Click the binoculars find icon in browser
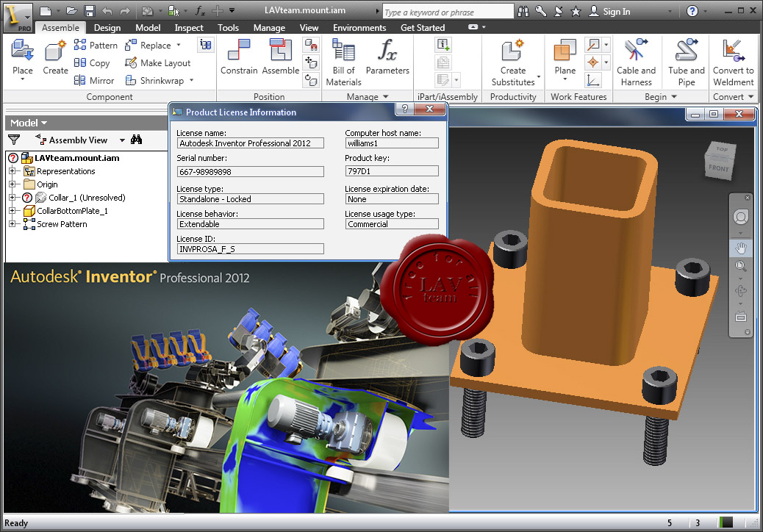The image size is (763, 532). [136, 140]
